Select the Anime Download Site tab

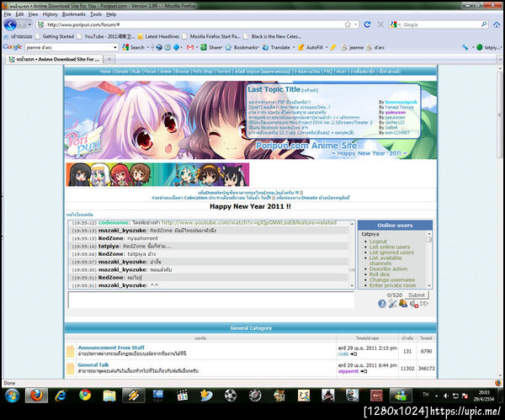coord(54,59)
